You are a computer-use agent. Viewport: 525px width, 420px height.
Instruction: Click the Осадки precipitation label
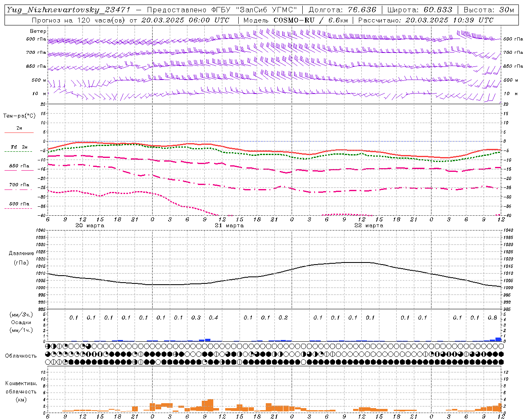[x=21, y=322]
